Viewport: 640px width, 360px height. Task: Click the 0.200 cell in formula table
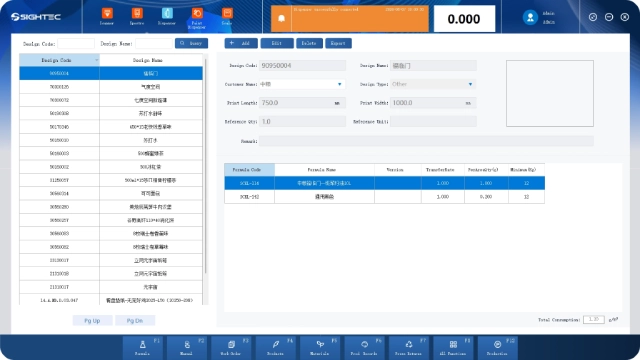tap(486, 197)
